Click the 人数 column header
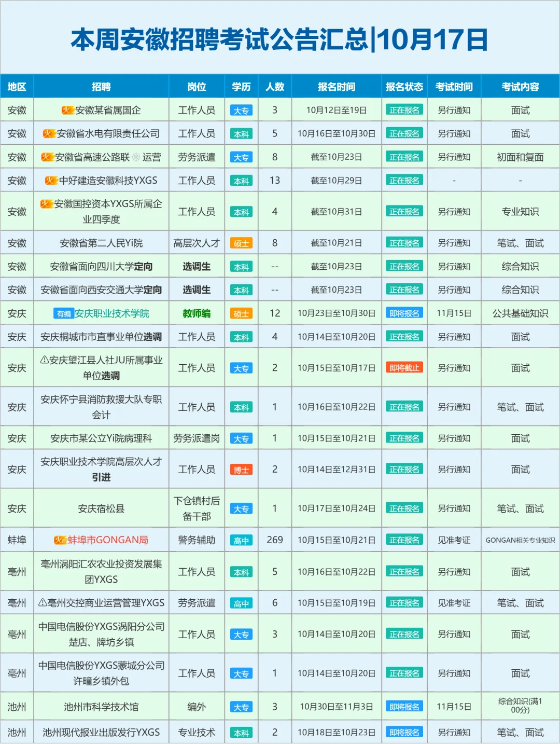This screenshot has height=744, width=560. click(275, 87)
